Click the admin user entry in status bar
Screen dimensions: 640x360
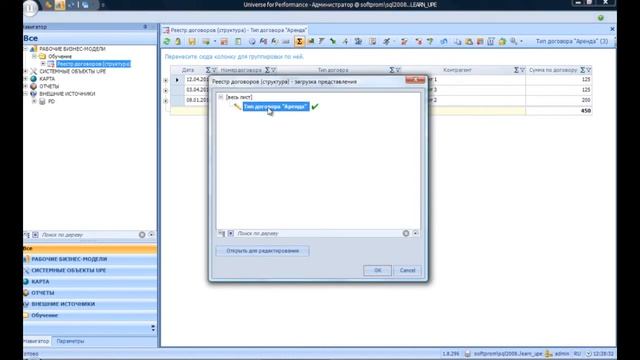click(x=557, y=354)
